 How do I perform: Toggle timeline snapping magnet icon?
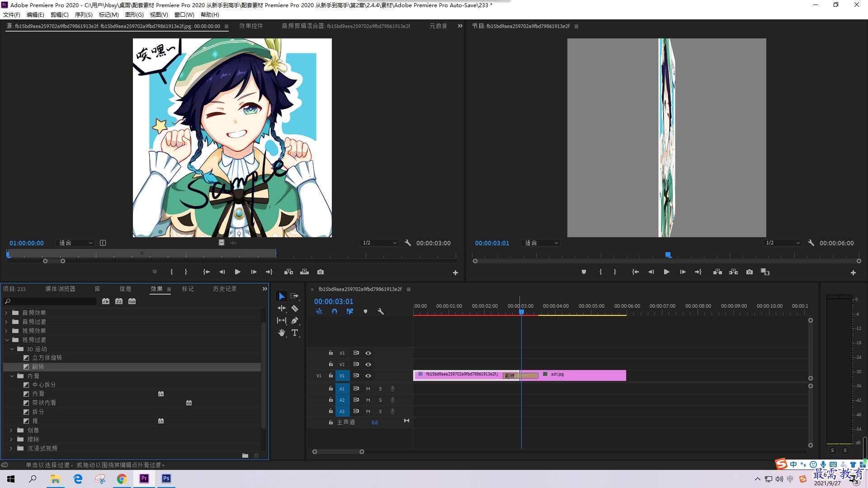(x=335, y=311)
